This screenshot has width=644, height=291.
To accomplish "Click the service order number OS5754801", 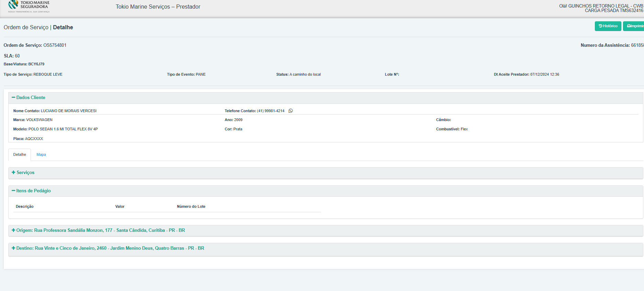I will [x=55, y=45].
